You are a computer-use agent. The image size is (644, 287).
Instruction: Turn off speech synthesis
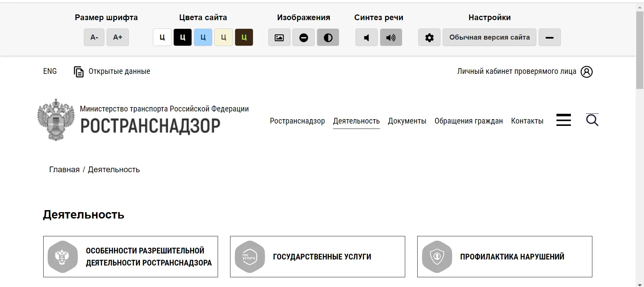click(x=366, y=37)
